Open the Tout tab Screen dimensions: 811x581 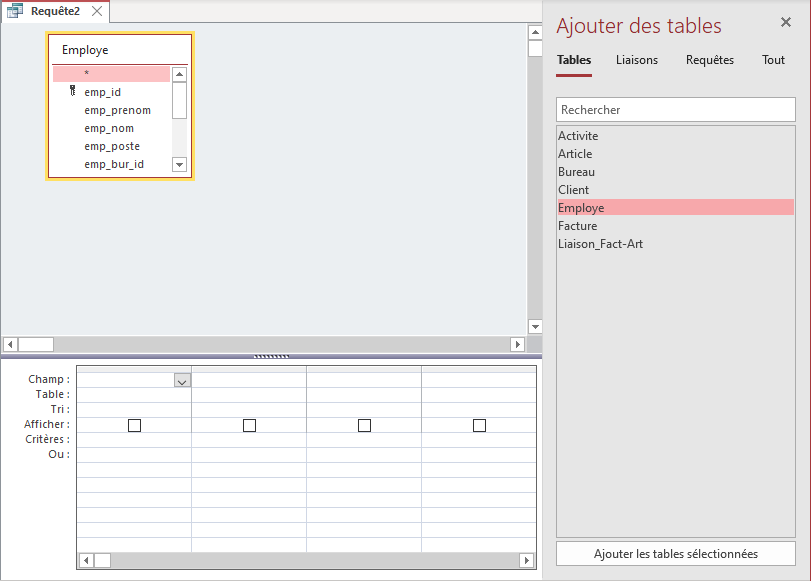click(773, 60)
